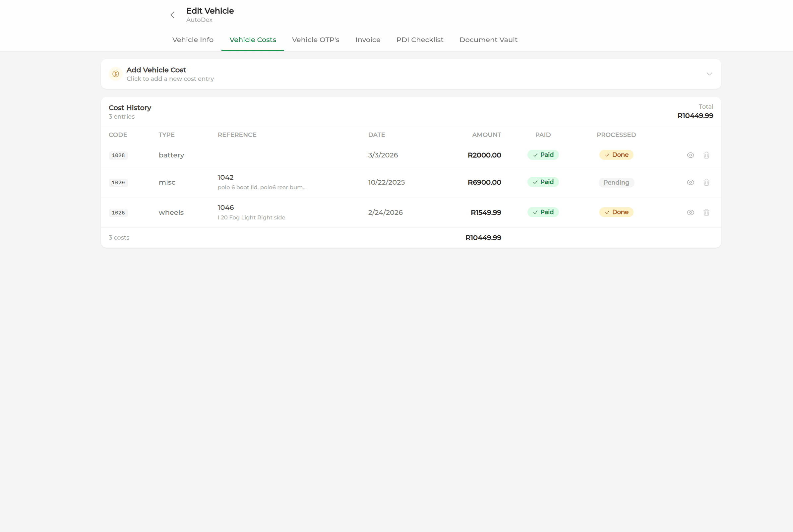View details of the misc cost entry
Image resolution: width=793 pixels, height=532 pixels.
point(690,182)
